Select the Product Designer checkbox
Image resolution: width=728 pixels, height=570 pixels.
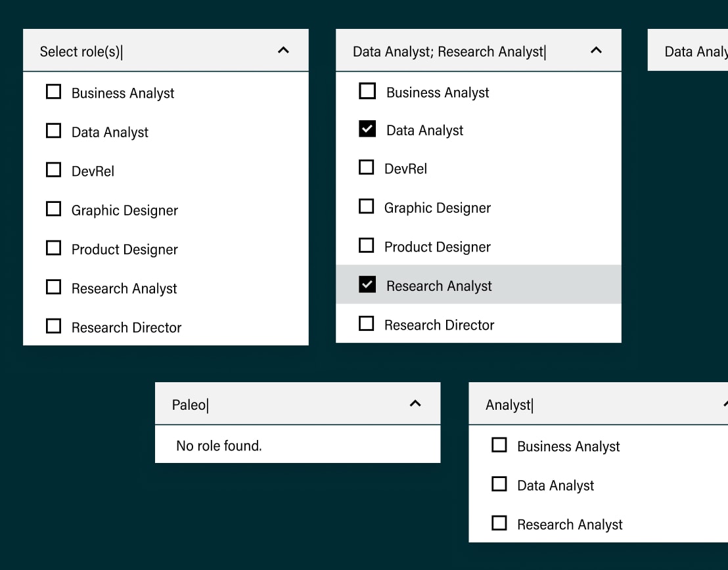point(53,248)
